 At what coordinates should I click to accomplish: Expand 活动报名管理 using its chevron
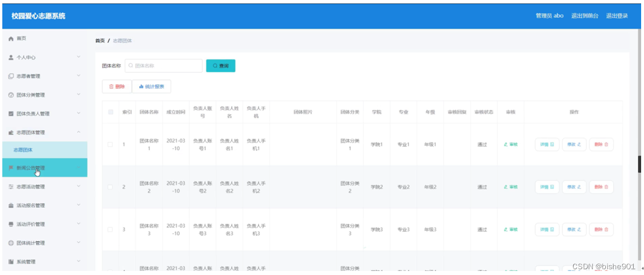click(78, 205)
